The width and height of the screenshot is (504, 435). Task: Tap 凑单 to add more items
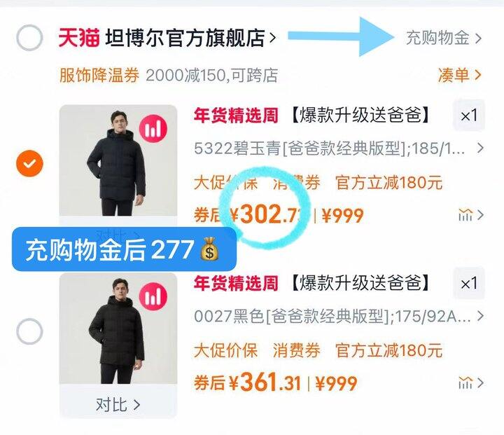[459, 75]
